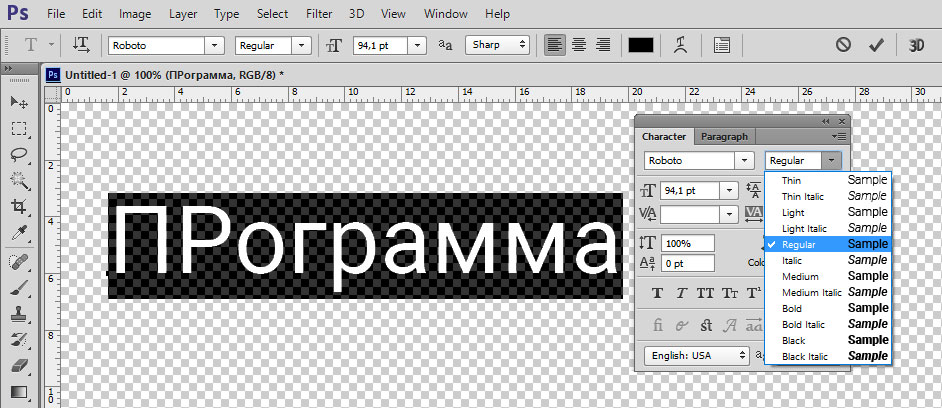Open font style dropdown in options bar
942x408 pixels.
pyautogui.click(x=302, y=46)
